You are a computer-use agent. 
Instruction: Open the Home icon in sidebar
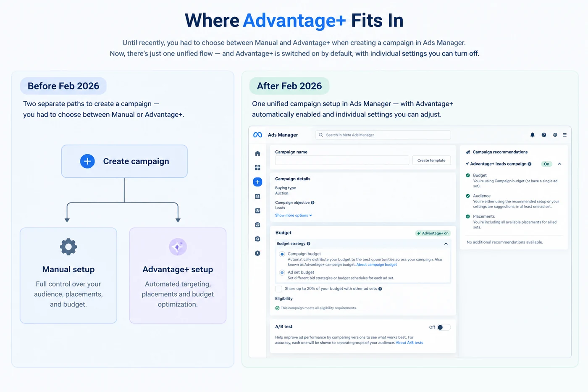pos(257,153)
